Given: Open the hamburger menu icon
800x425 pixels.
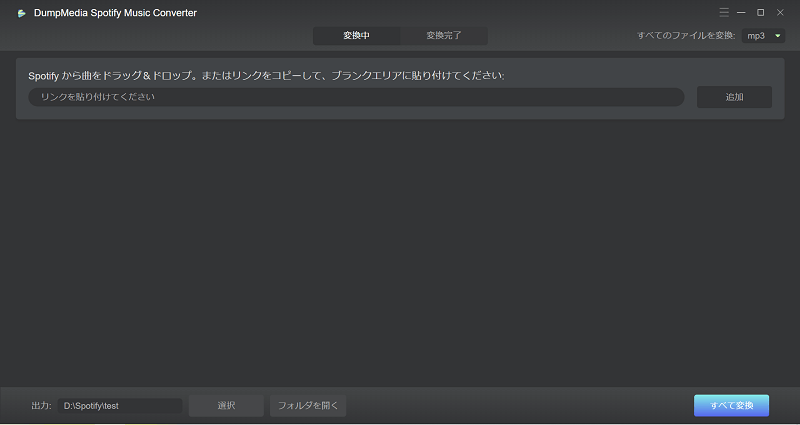Looking at the screenshot, I should click(x=724, y=12).
